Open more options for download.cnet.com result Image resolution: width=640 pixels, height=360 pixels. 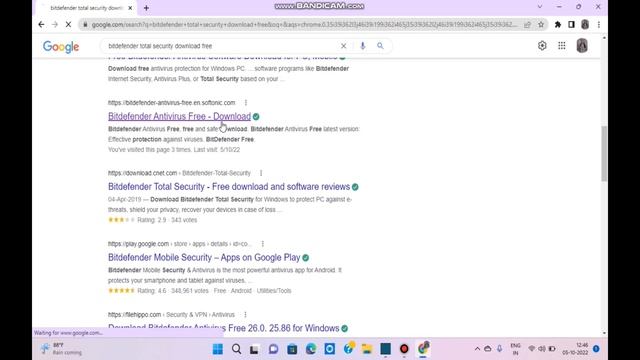coord(261,173)
